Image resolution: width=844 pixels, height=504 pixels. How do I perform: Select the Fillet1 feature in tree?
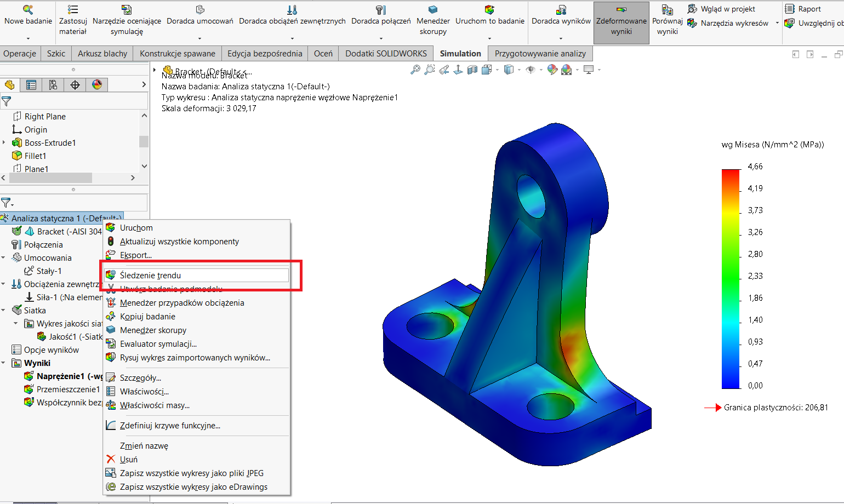click(29, 156)
